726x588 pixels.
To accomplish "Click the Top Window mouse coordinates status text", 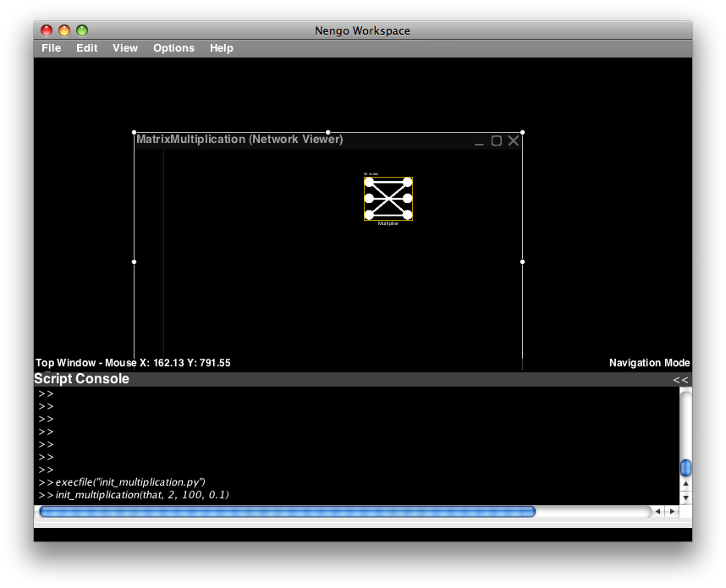I will [133, 363].
